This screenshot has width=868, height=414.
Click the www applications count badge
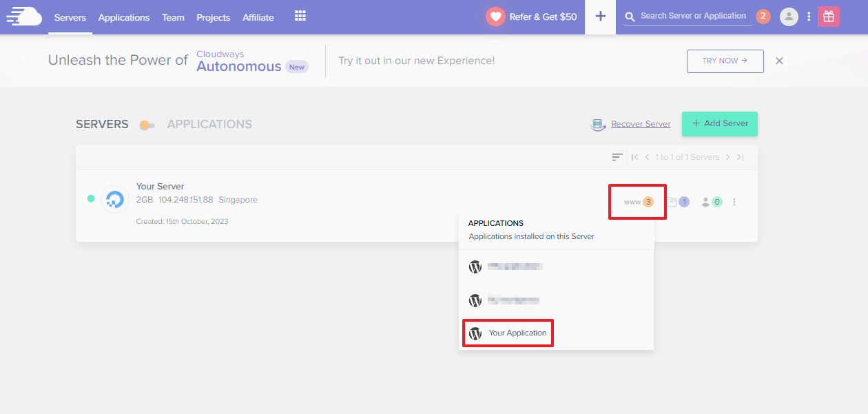pyautogui.click(x=639, y=202)
